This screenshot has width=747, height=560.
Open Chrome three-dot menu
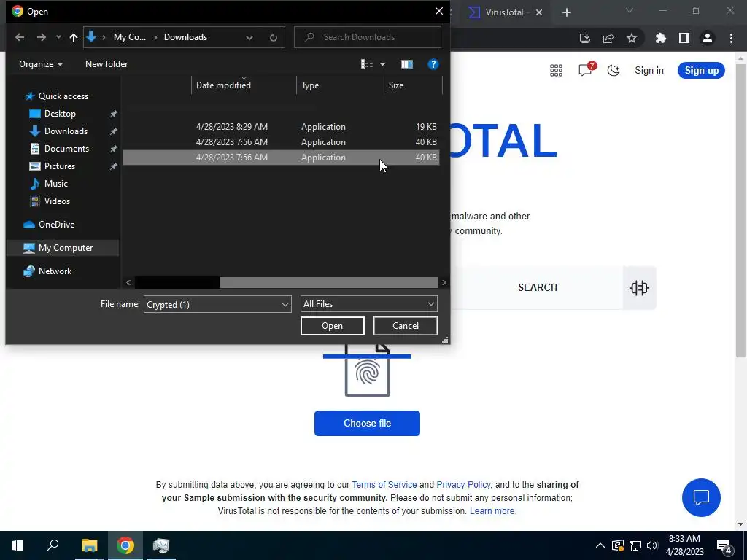tap(731, 38)
